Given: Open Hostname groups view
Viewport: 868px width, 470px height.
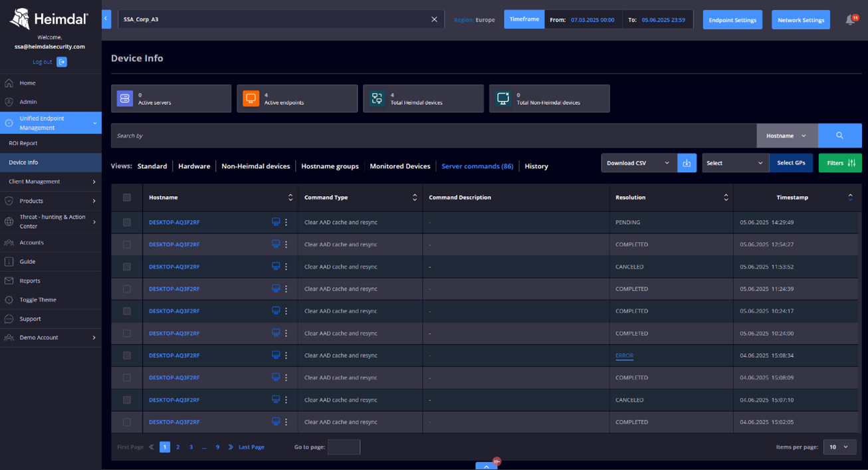Looking at the screenshot, I should pyautogui.click(x=330, y=166).
